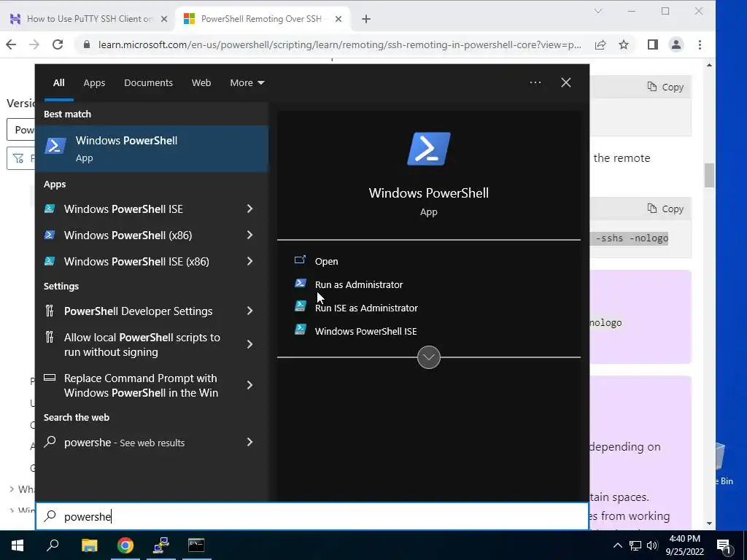Click the Windows PowerShell ISE action icon

[x=300, y=330]
